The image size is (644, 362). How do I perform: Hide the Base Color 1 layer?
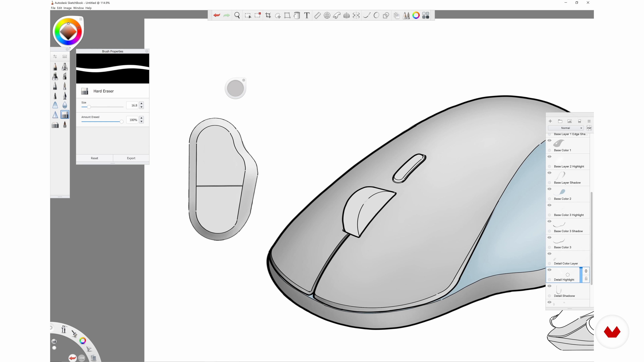(550, 140)
